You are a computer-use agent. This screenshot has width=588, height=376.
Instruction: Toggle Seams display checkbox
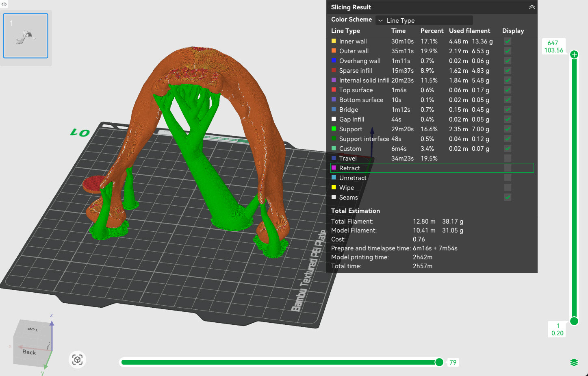[x=508, y=197]
